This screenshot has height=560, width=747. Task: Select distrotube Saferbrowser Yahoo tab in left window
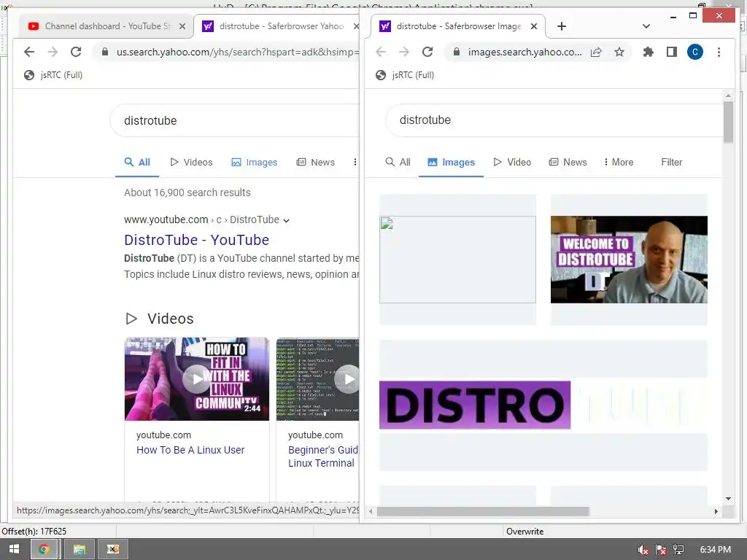278,26
